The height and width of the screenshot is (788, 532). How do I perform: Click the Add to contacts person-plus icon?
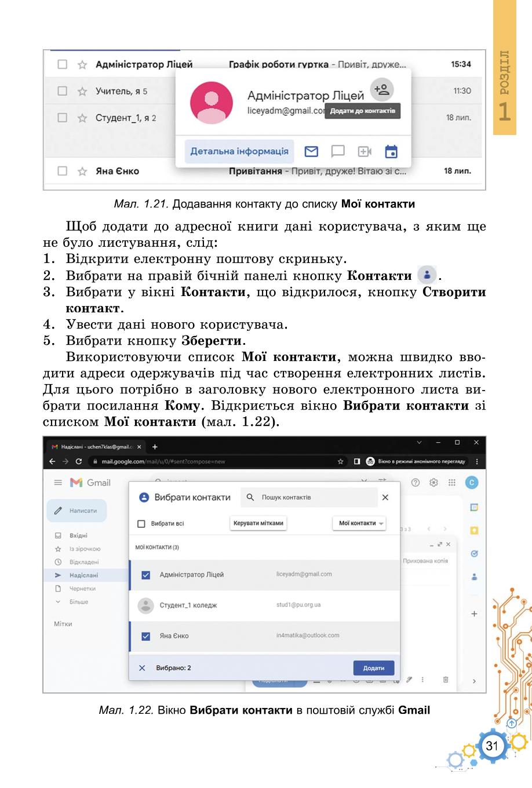click(x=381, y=90)
